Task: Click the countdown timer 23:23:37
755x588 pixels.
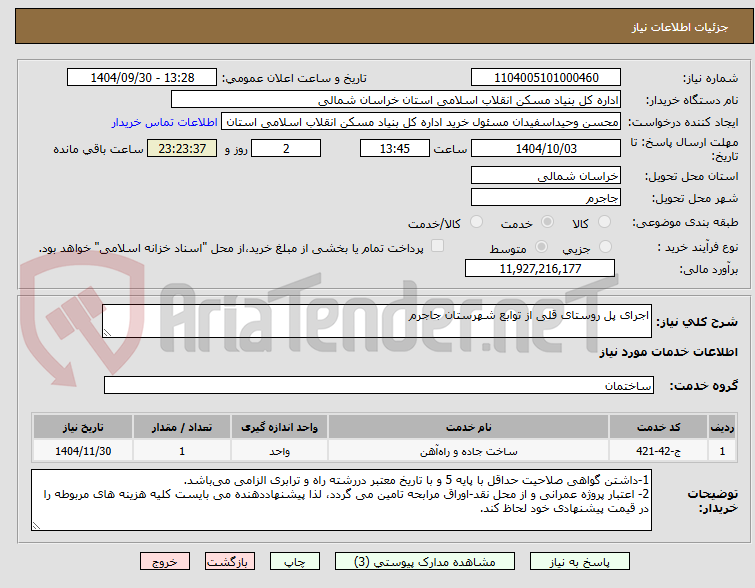Action: (182, 148)
